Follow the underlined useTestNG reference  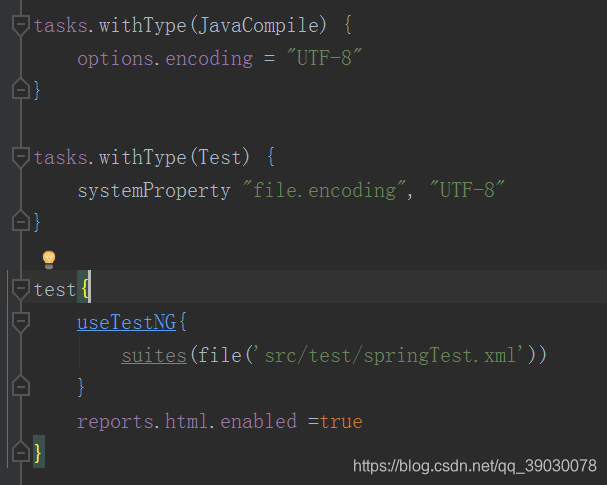(x=127, y=322)
